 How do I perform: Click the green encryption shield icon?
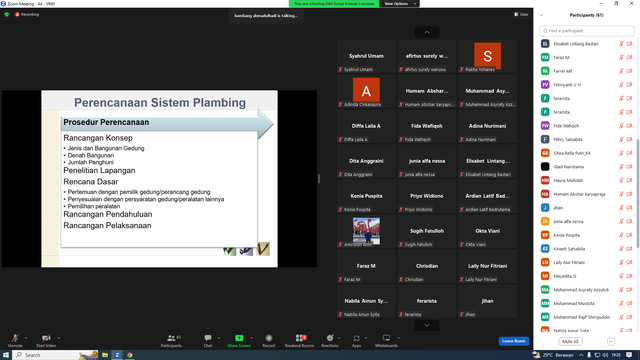7,14
